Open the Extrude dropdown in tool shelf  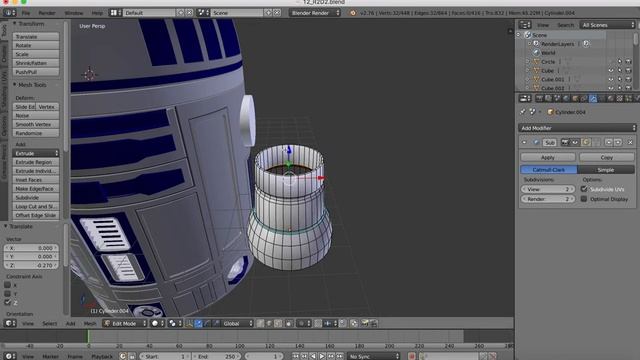36,153
